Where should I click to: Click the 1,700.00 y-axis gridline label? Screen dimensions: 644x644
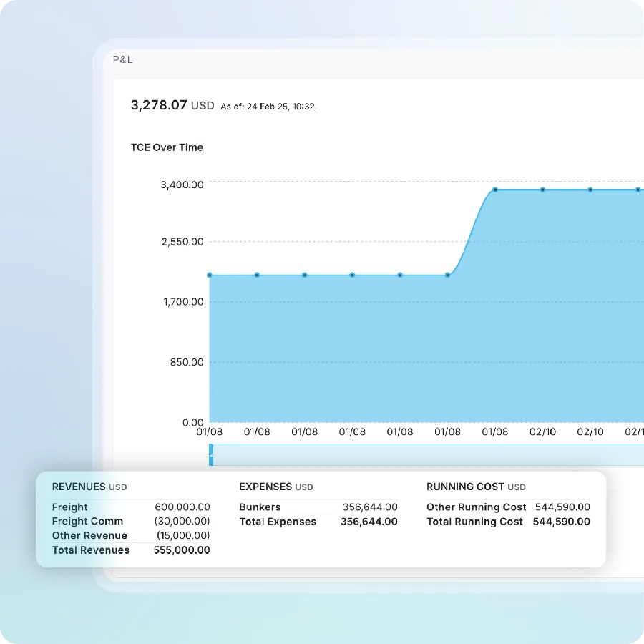click(182, 301)
